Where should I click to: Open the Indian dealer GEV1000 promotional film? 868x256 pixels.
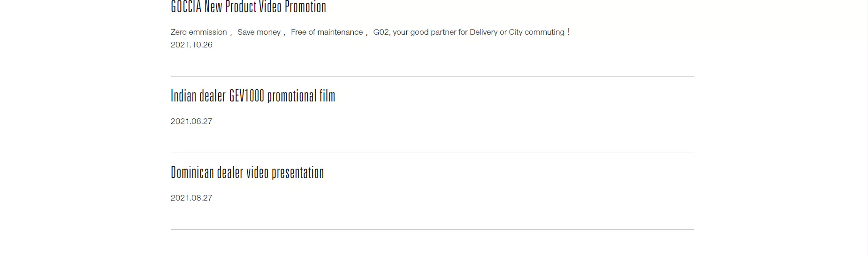click(253, 96)
